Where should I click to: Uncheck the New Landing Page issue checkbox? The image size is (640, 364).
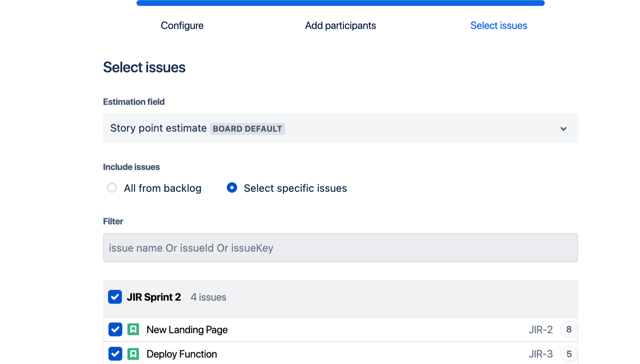pyautogui.click(x=115, y=329)
